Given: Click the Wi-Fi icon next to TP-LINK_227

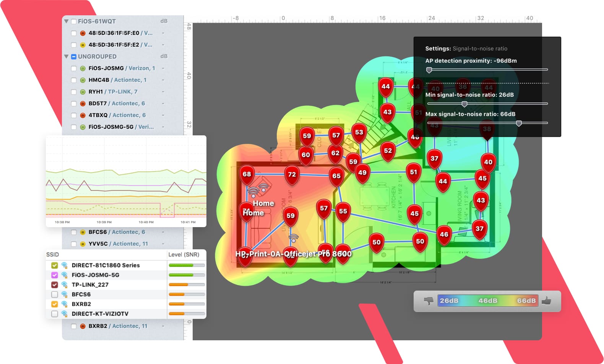Looking at the screenshot, I should [x=64, y=284].
